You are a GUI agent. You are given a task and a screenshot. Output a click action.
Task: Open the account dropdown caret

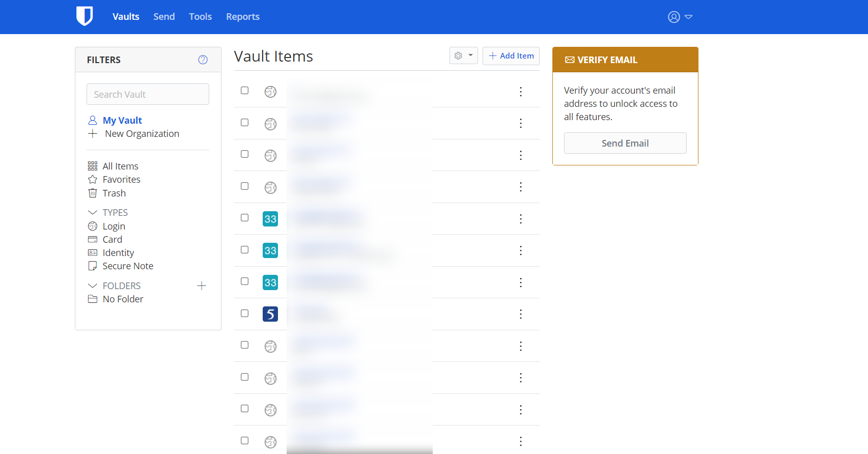(x=688, y=17)
